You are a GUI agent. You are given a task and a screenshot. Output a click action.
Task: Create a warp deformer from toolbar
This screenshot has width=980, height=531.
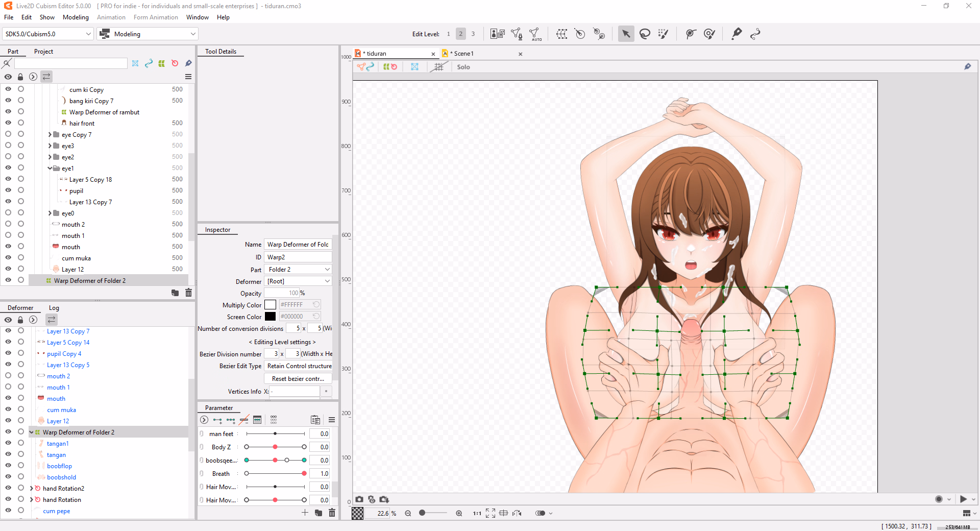coord(561,34)
